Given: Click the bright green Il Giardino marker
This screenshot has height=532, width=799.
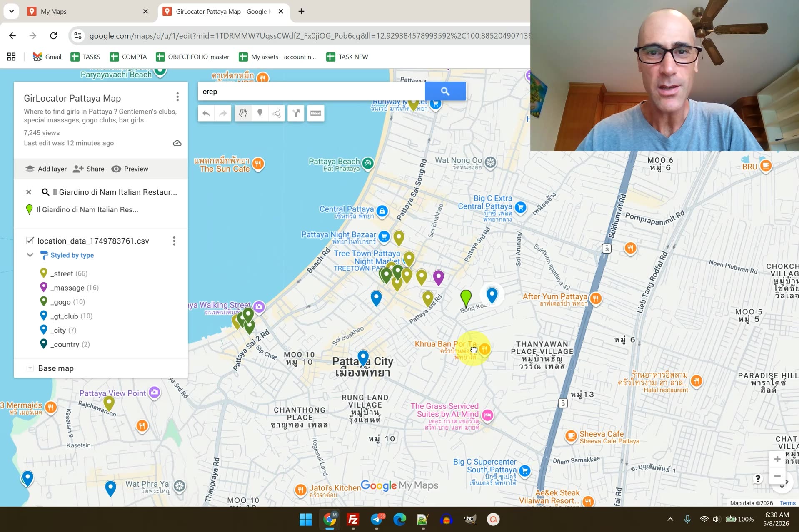Looking at the screenshot, I should (466, 297).
